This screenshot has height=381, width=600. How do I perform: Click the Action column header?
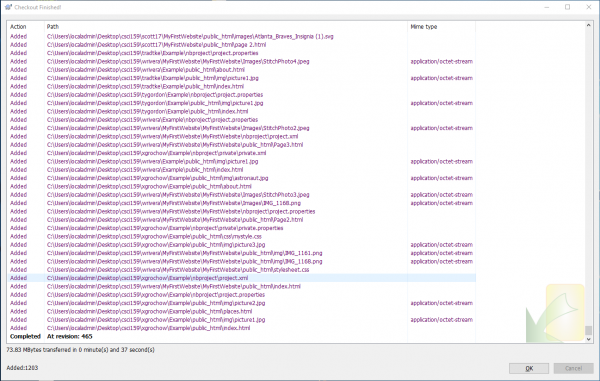coord(18,26)
